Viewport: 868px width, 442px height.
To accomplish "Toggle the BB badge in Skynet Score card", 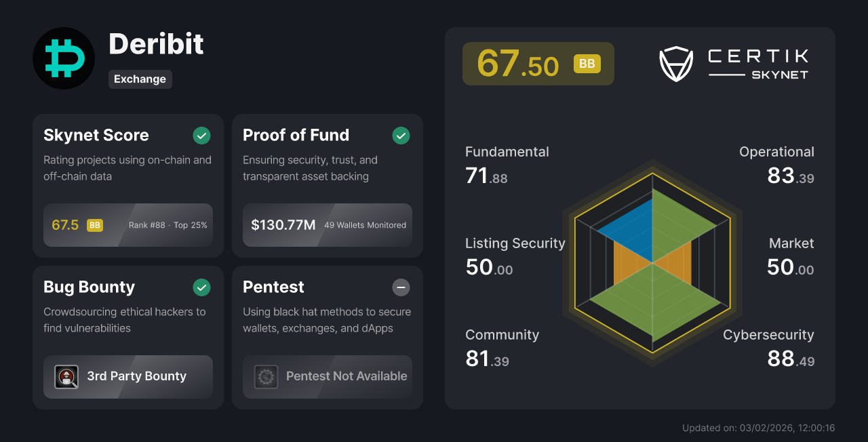I will point(95,224).
